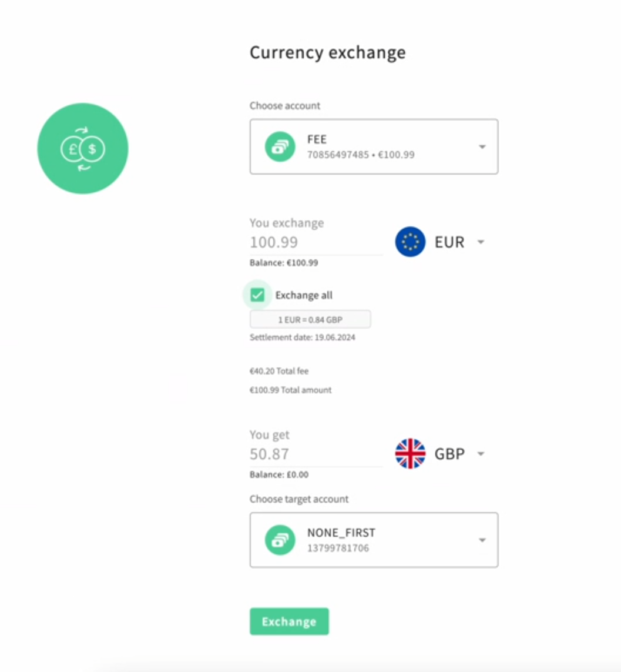Click the GBP Union Jack flag icon
The image size is (621, 672).
(409, 453)
